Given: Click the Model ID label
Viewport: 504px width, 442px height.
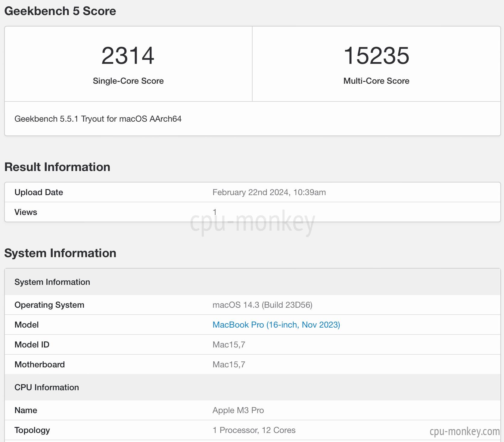Looking at the screenshot, I should 32,344.
